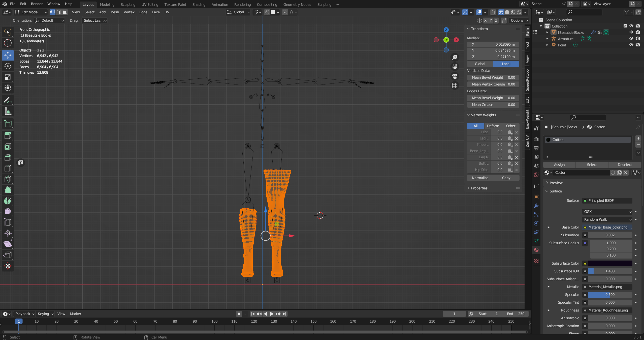The width and height of the screenshot is (644, 340).
Task: Switch to face select mode icon
Action: click(65, 12)
